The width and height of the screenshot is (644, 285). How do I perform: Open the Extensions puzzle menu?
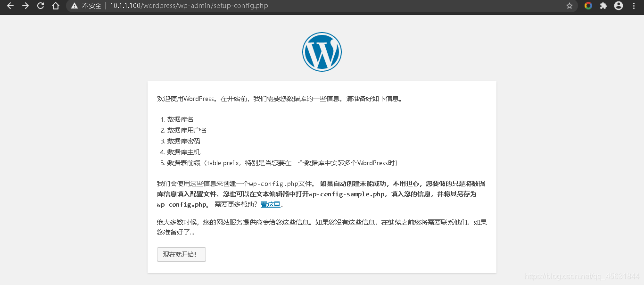tap(603, 6)
